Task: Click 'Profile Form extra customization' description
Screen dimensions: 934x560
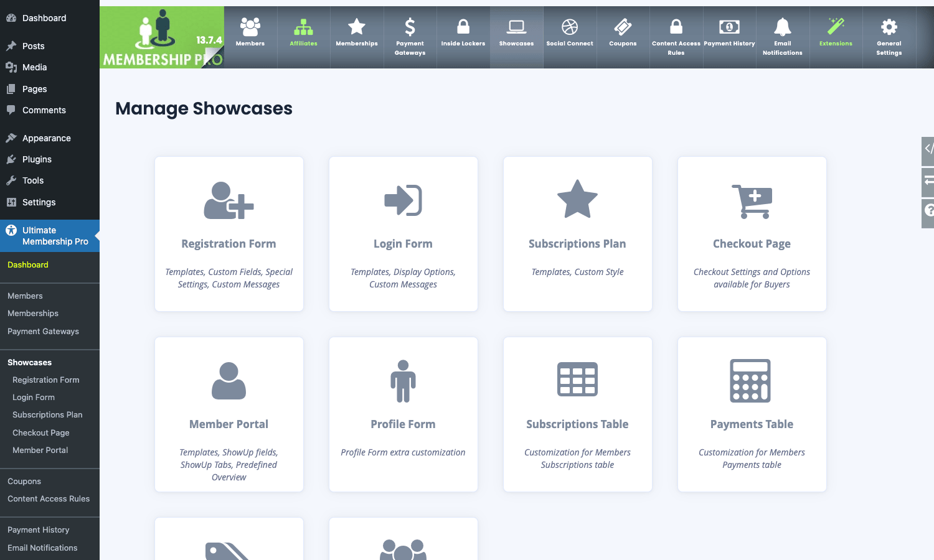Action: [x=403, y=452]
